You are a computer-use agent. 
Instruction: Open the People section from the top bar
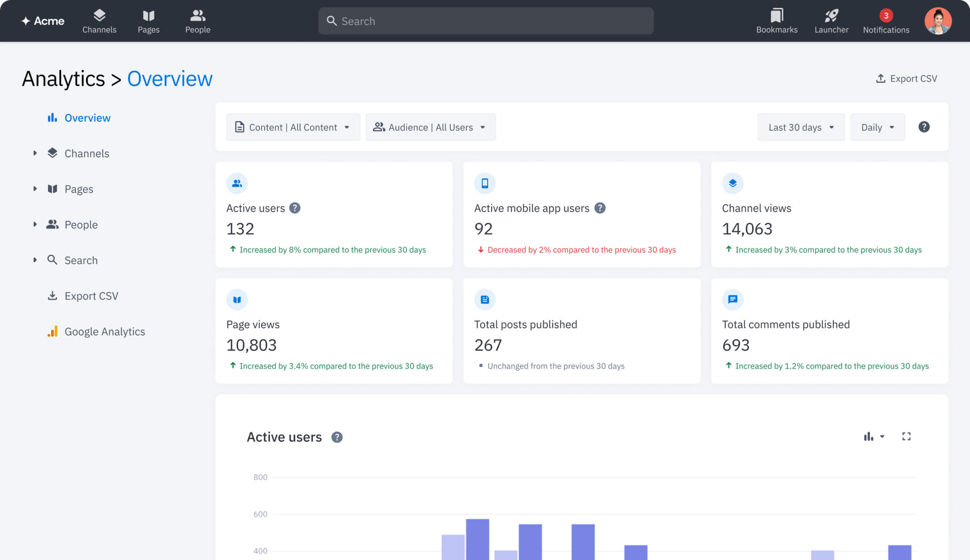198,21
